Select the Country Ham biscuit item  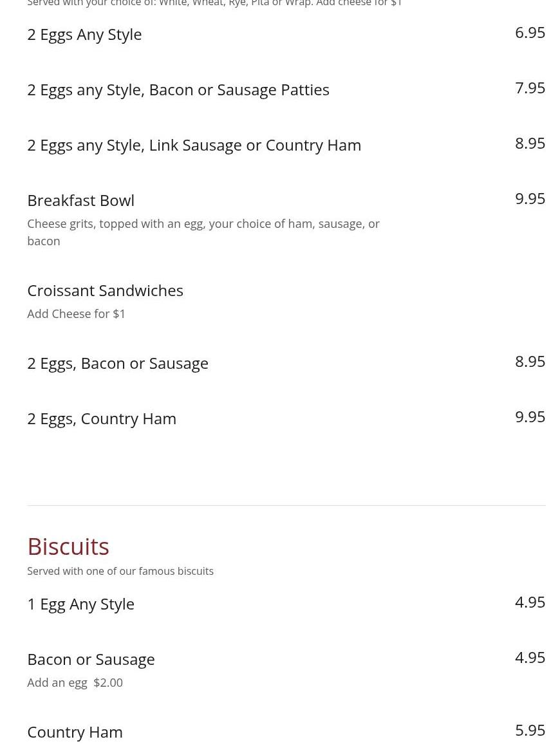pyautogui.click(x=75, y=732)
